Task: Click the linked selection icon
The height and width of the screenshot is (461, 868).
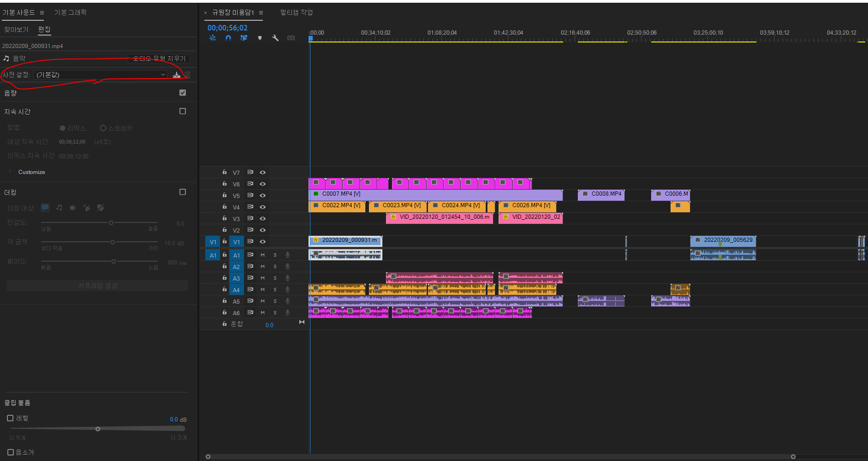Action: pyautogui.click(x=244, y=38)
